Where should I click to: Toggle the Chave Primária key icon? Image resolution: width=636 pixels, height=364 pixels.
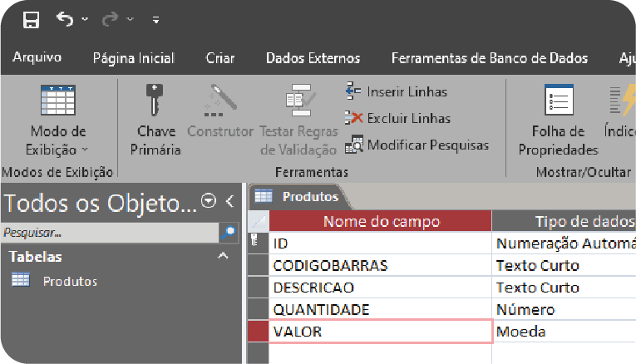click(x=155, y=120)
